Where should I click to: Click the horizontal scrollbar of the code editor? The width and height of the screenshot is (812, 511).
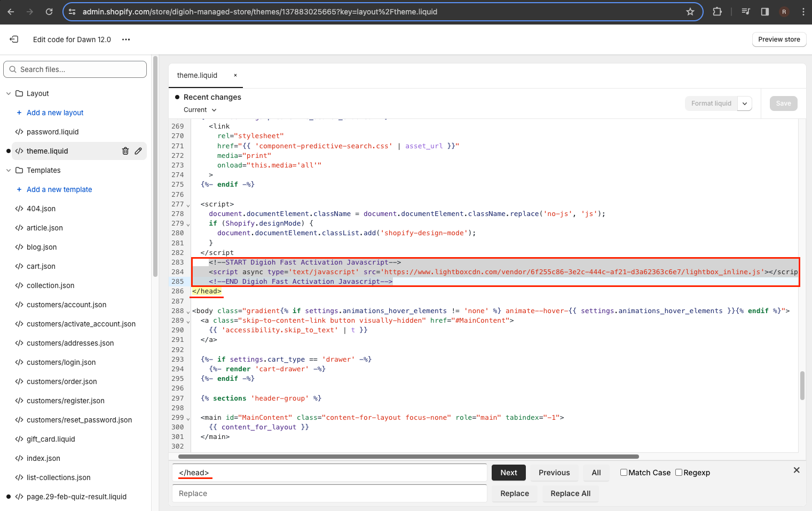click(x=408, y=457)
